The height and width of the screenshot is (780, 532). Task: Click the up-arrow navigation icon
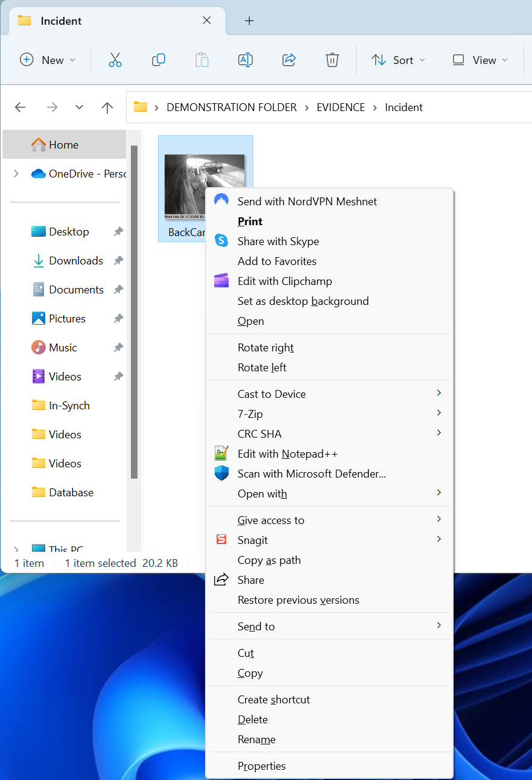[107, 107]
